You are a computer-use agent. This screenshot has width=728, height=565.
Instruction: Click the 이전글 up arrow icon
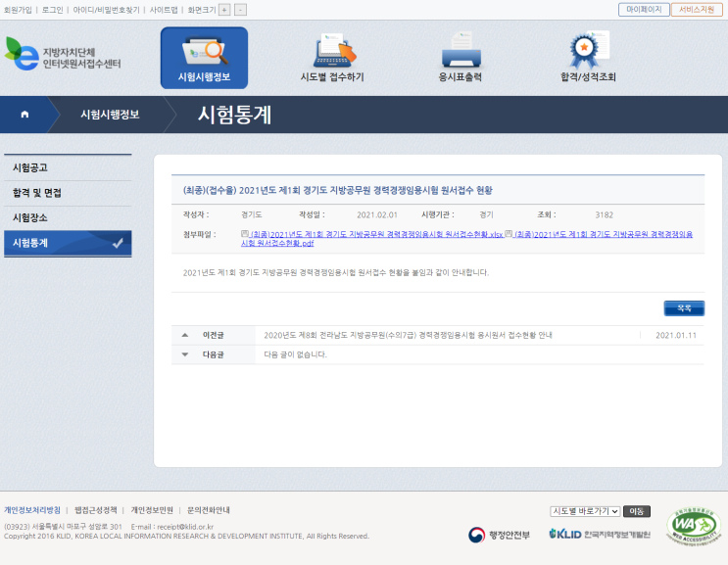tap(185, 335)
